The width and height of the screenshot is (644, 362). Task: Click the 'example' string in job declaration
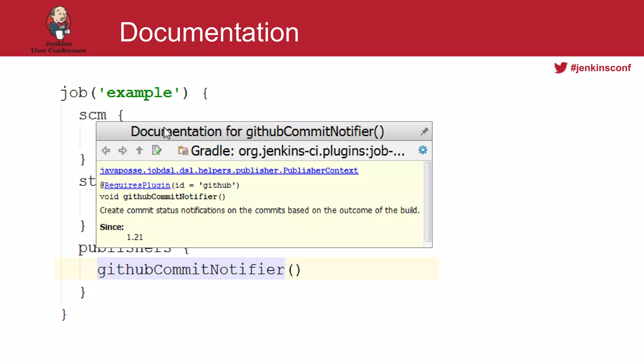[139, 93]
